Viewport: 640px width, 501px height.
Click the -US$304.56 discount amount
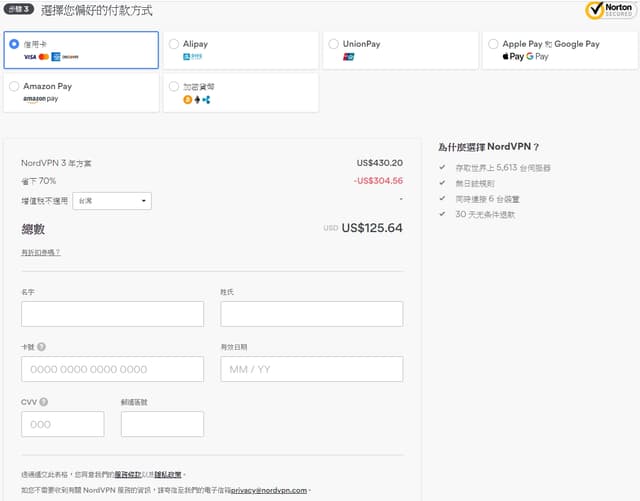(378, 180)
